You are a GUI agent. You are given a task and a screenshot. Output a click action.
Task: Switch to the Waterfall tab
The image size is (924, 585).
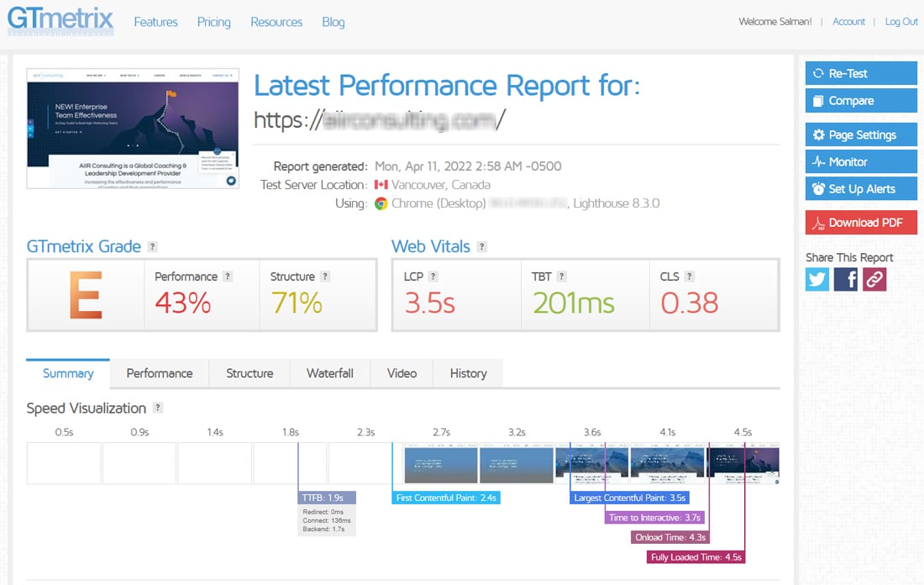pos(329,373)
